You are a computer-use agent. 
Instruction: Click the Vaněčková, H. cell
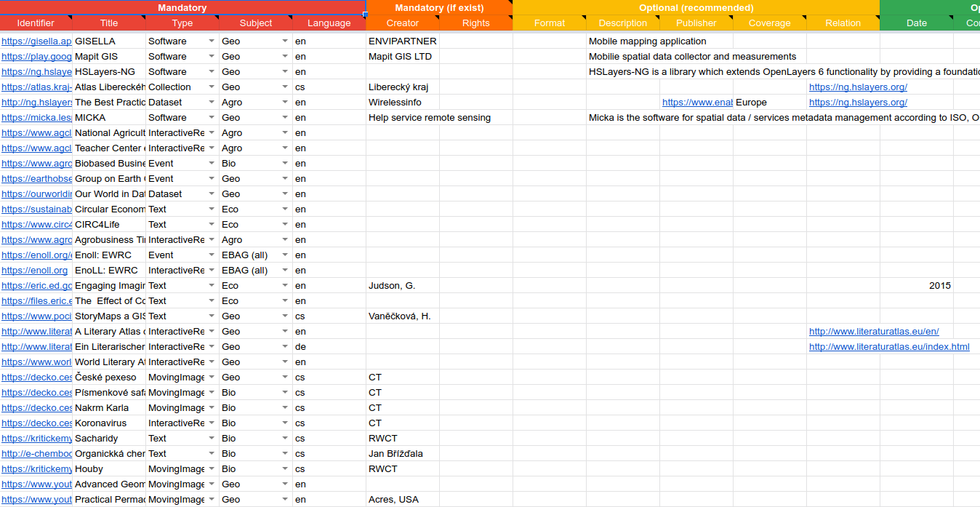[x=403, y=316]
